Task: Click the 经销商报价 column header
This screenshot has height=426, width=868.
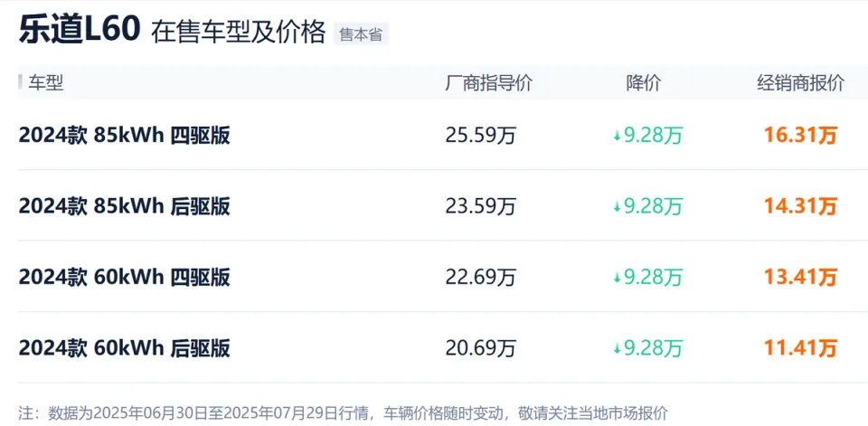Action: (800, 83)
